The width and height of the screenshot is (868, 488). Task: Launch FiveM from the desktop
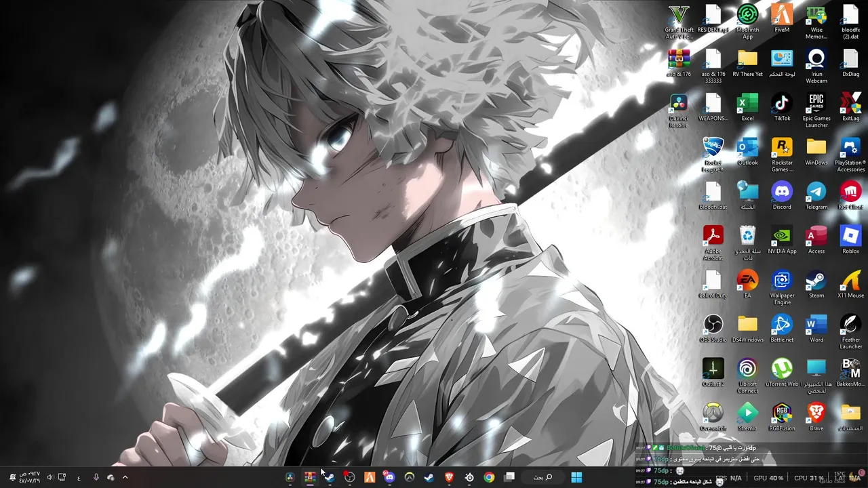click(782, 19)
